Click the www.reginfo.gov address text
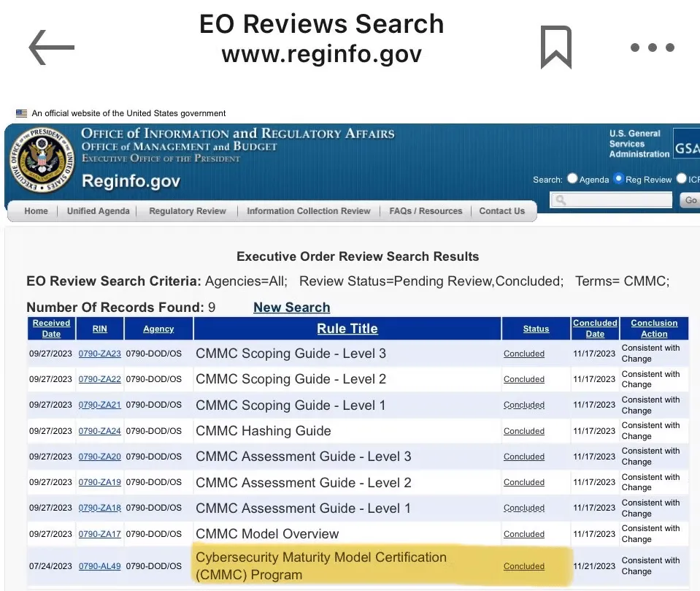Image resolution: width=700 pixels, height=591 pixels. pos(321,55)
